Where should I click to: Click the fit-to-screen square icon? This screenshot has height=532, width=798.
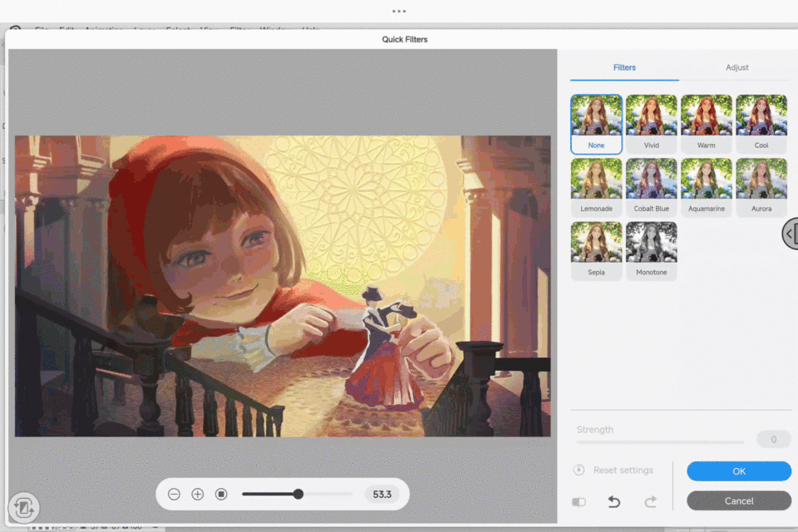click(221, 495)
